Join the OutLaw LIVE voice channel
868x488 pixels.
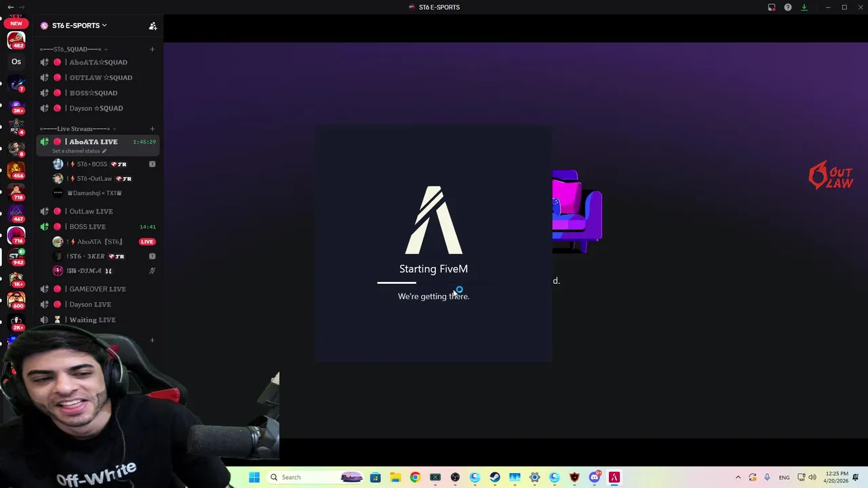98,211
